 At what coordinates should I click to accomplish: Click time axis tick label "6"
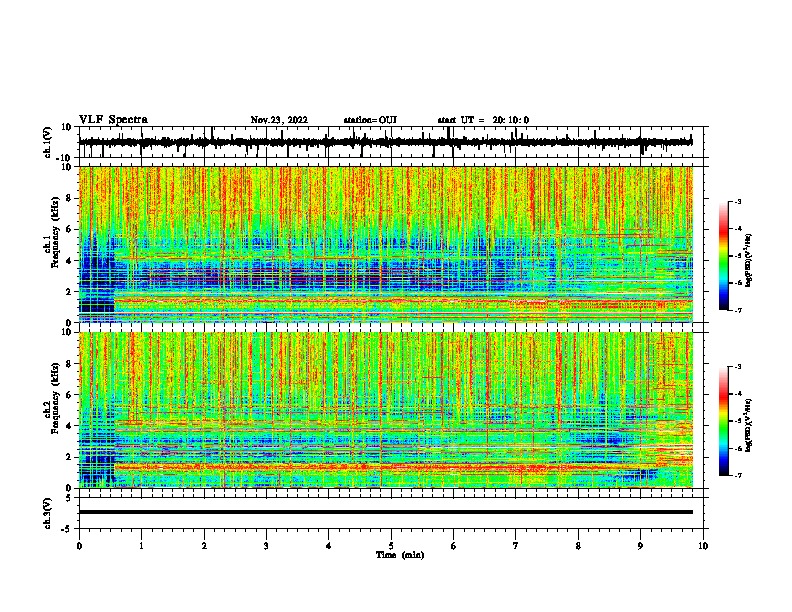[454, 546]
